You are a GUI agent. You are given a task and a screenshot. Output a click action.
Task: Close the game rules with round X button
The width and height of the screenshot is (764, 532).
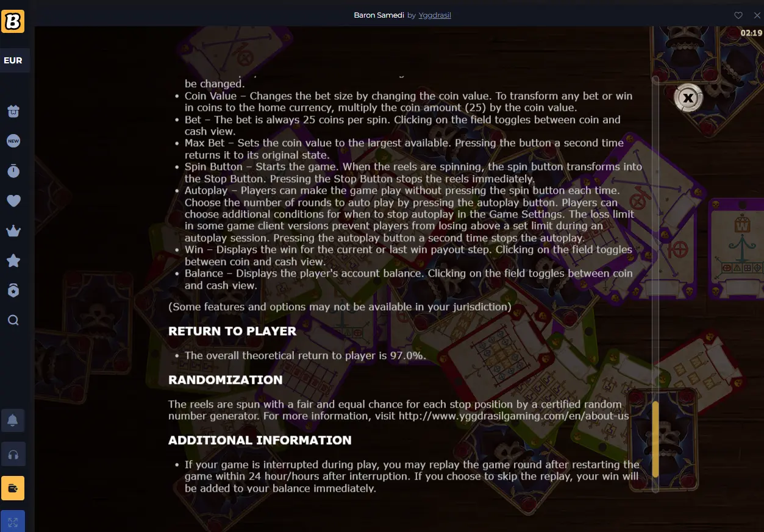(x=688, y=98)
